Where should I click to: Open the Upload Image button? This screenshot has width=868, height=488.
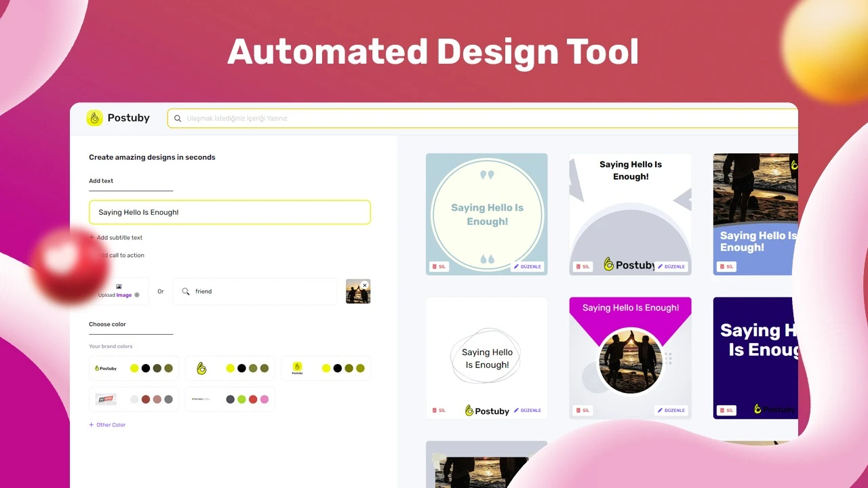pos(119,291)
